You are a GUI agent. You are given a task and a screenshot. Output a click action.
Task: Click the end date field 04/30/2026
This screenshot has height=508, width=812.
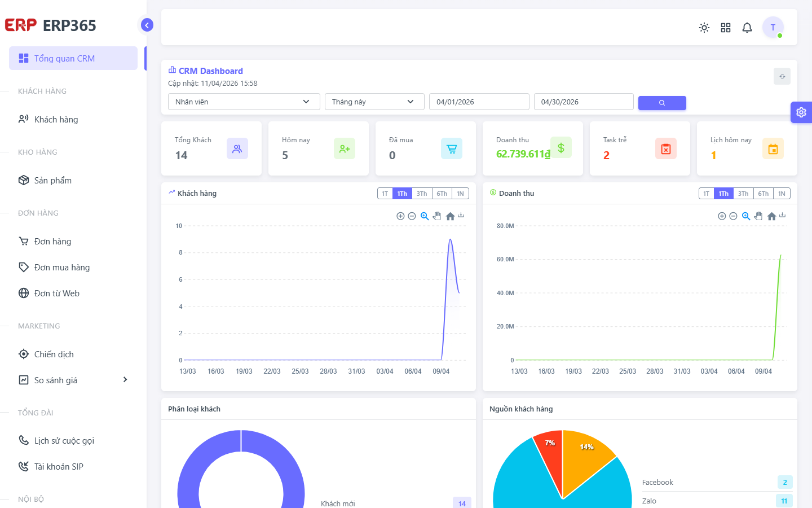click(584, 102)
